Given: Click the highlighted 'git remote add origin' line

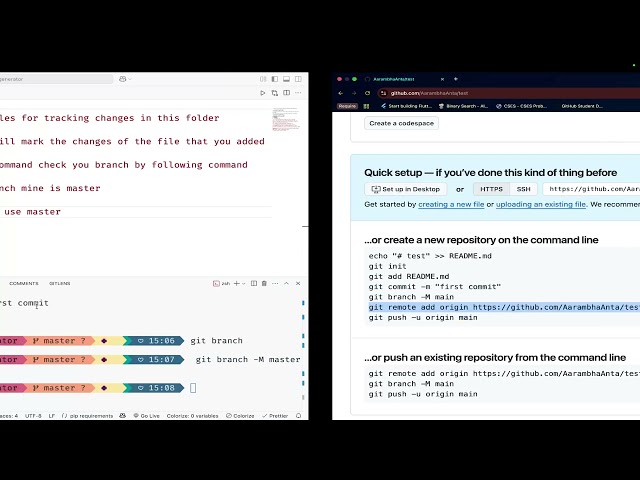Looking at the screenshot, I should (504, 307).
